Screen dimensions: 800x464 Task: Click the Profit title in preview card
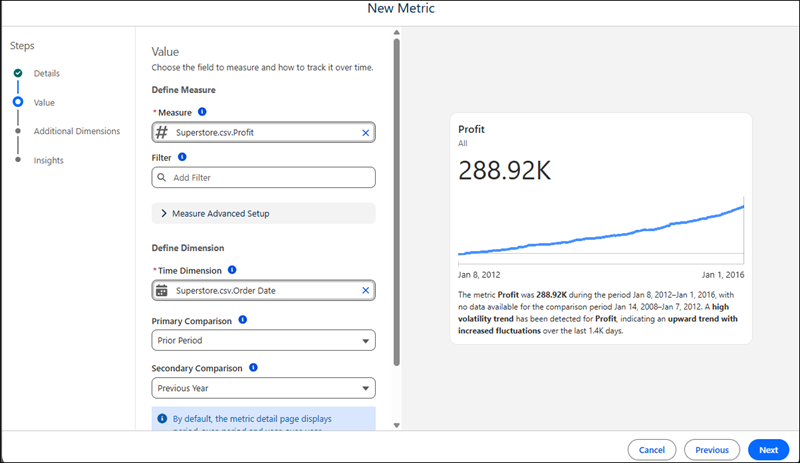coord(471,129)
